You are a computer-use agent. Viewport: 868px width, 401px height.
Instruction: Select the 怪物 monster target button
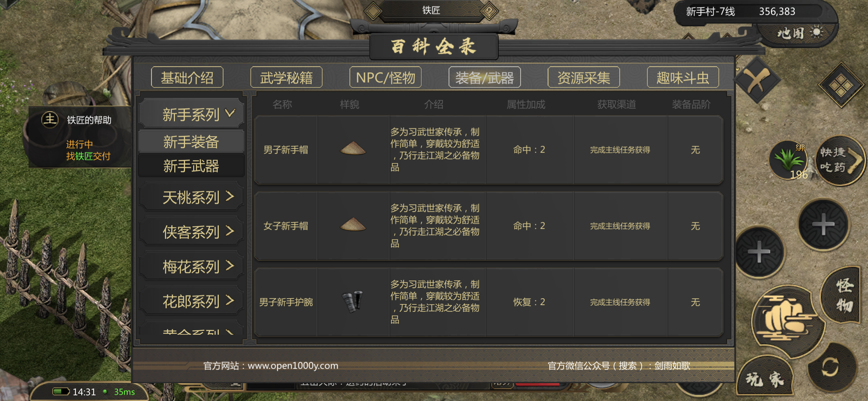tap(843, 295)
